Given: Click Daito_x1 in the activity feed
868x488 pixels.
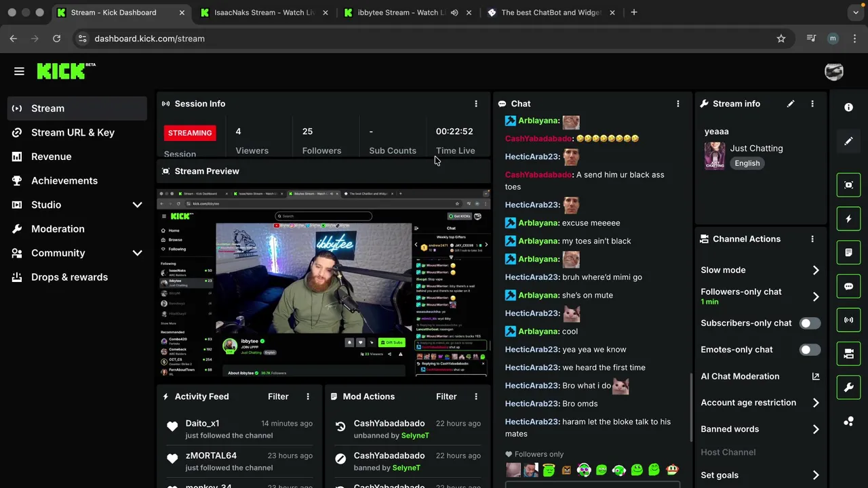Looking at the screenshot, I should [x=202, y=424].
